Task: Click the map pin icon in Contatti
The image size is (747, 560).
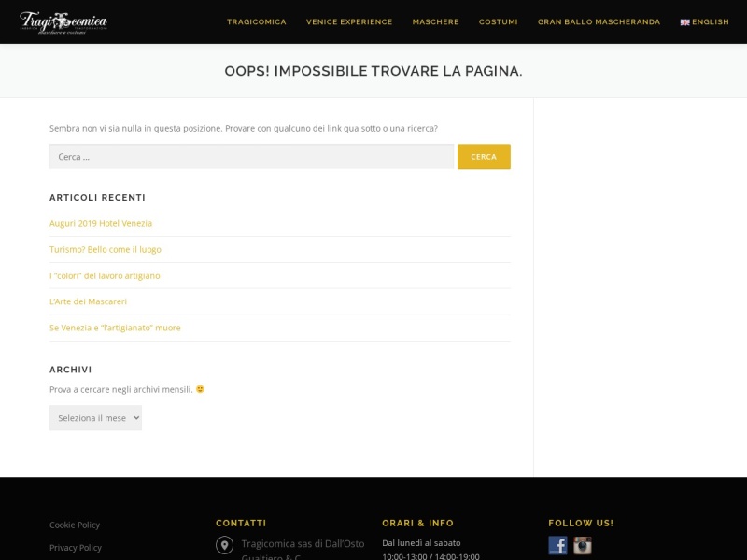Action: tap(224, 545)
